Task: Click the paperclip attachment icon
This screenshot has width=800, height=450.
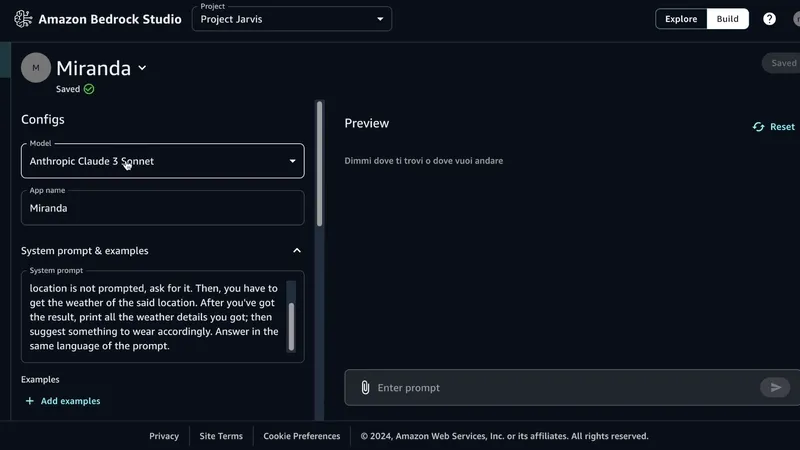Action: [x=365, y=388]
